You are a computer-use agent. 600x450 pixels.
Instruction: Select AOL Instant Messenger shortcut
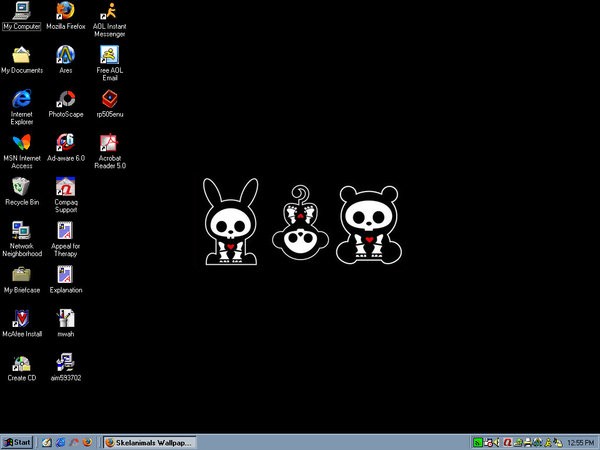(109, 19)
